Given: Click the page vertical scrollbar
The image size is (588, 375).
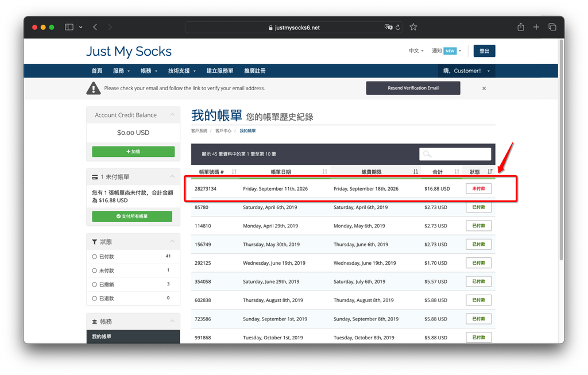Looking at the screenshot, I should (562, 150).
